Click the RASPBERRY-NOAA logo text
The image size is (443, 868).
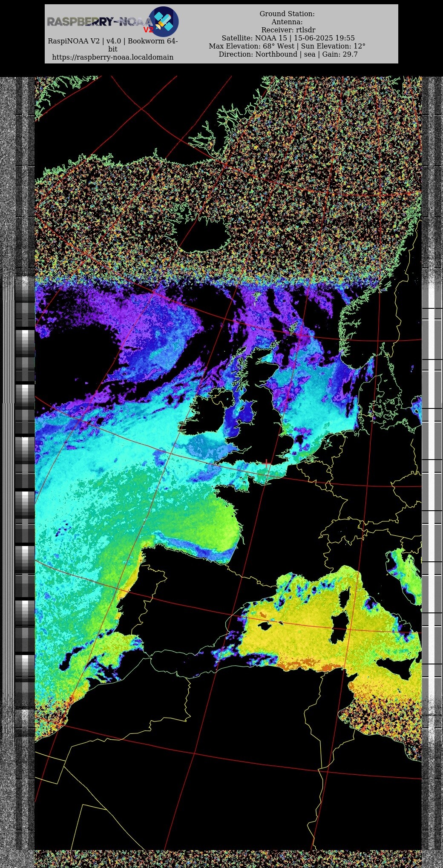pos(100,22)
